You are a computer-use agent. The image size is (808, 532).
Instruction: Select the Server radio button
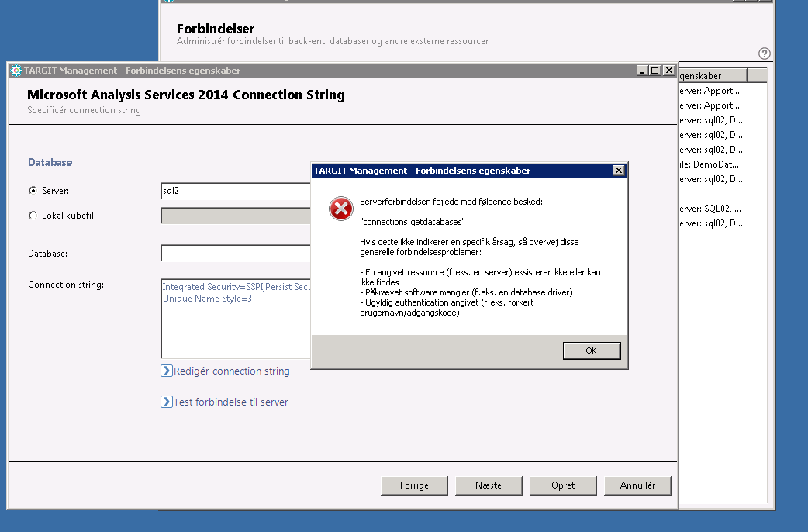(x=33, y=190)
